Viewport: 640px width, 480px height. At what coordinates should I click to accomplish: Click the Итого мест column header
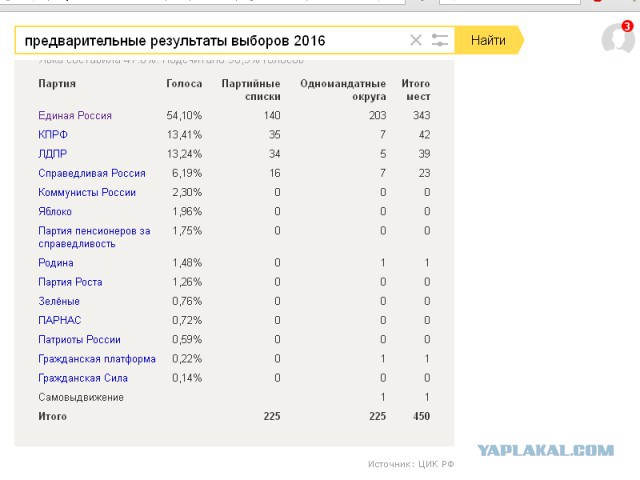[416, 90]
